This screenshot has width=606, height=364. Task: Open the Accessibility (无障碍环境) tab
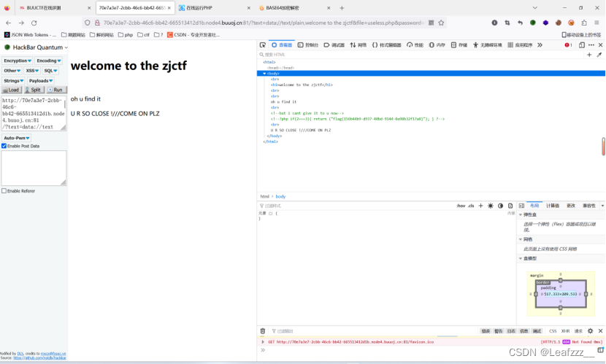(x=487, y=45)
